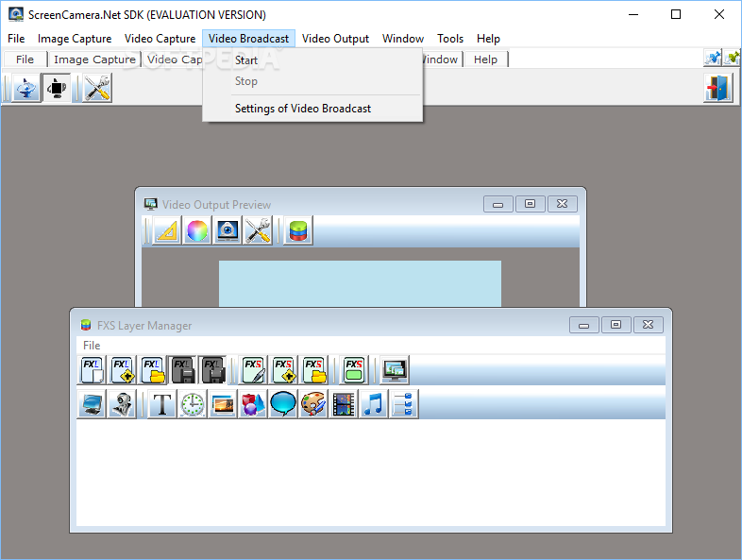Click the stacked layers icon in Video Output Preview
The height and width of the screenshot is (560, 742).
pyautogui.click(x=298, y=230)
